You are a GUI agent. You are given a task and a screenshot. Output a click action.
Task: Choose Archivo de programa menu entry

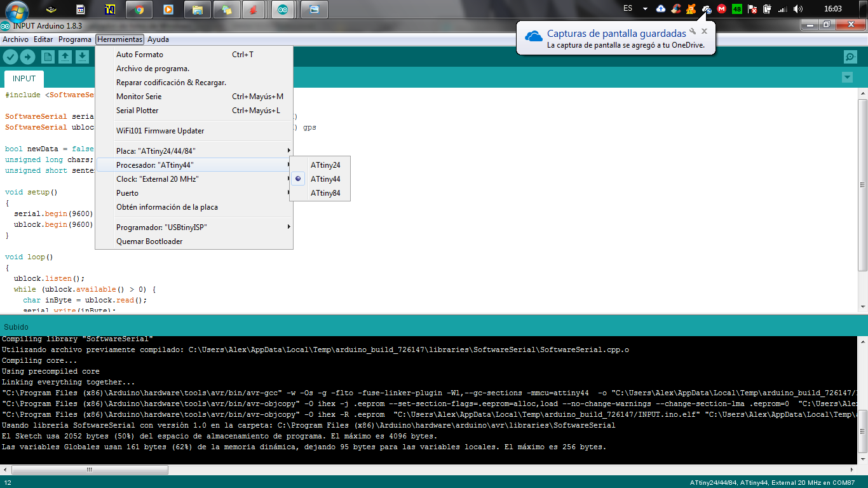pos(194,69)
